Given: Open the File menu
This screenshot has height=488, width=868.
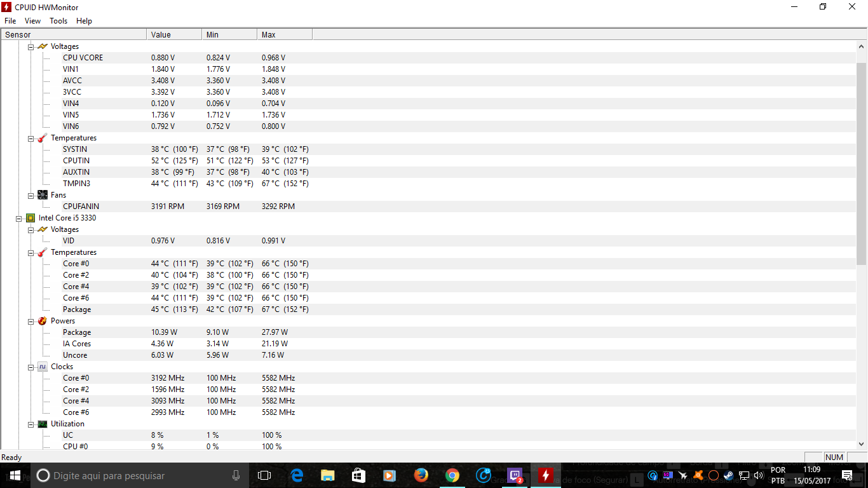Looking at the screenshot, I should click(10, 21).
